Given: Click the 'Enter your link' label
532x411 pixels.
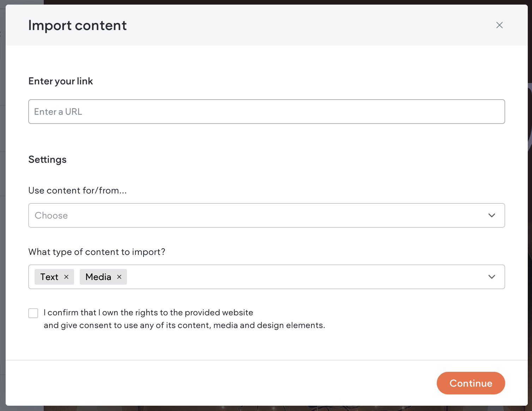Looking at the screenshot, I should tap(60, 81).
